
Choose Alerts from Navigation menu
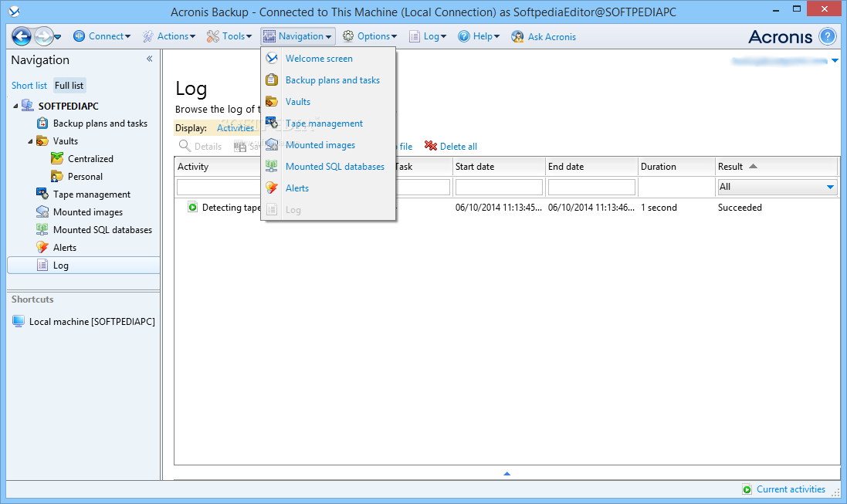(328, 188)
